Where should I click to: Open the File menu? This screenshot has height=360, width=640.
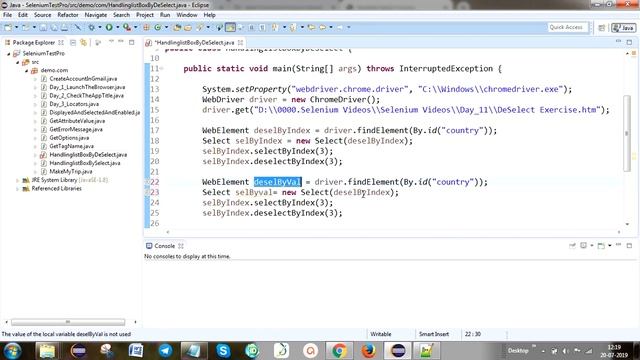pyautogui.click(x=7, y=15)
